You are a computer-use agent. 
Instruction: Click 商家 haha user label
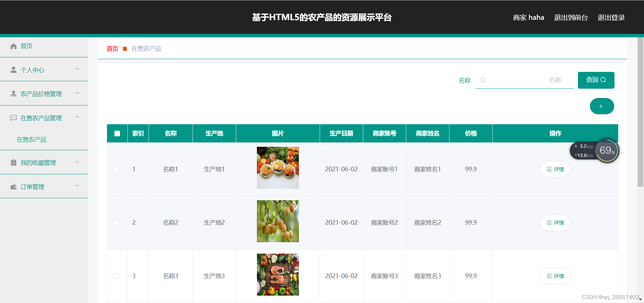coord(529,17)
